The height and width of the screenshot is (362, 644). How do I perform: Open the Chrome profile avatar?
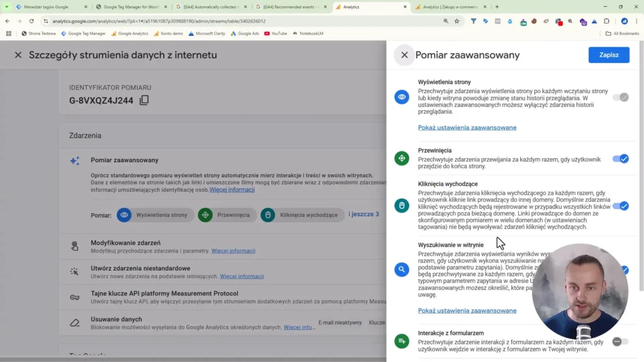tap(625, 21)
